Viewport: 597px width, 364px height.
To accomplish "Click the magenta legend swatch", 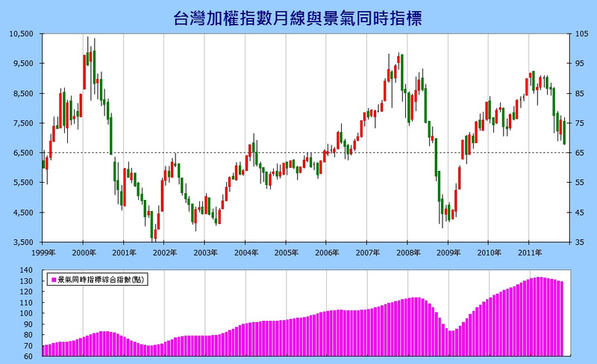I will tap(53, 280).
